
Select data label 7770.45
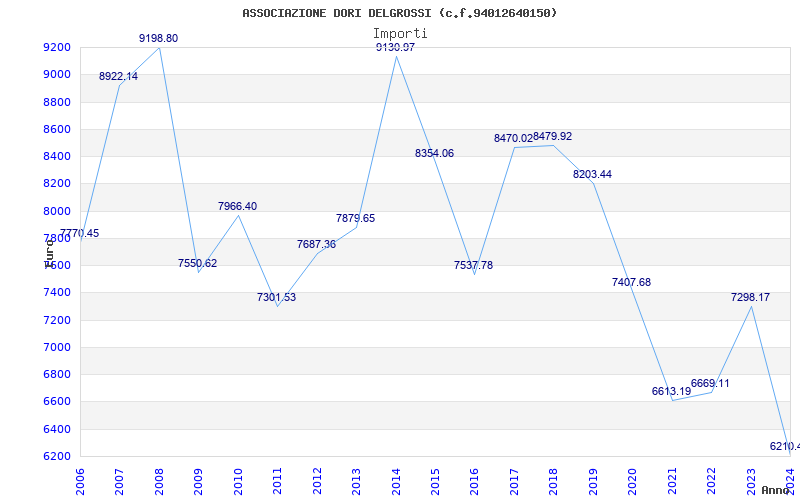click(x=80, y=234)
